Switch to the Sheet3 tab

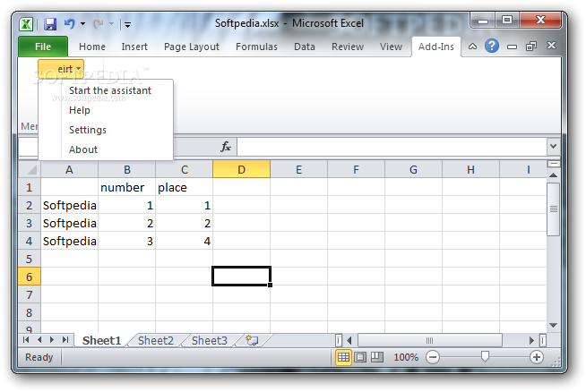click(210, 340)
